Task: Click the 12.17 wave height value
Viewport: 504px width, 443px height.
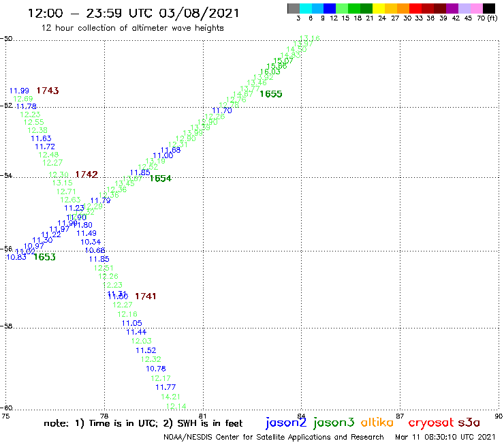Action: [161, 379]
